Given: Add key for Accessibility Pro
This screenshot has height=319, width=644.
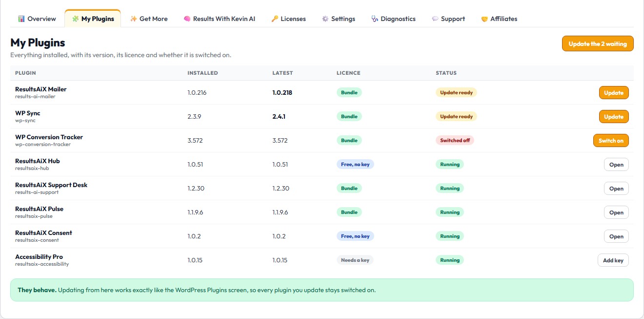Looking at the screenshot, I should 613,260.
